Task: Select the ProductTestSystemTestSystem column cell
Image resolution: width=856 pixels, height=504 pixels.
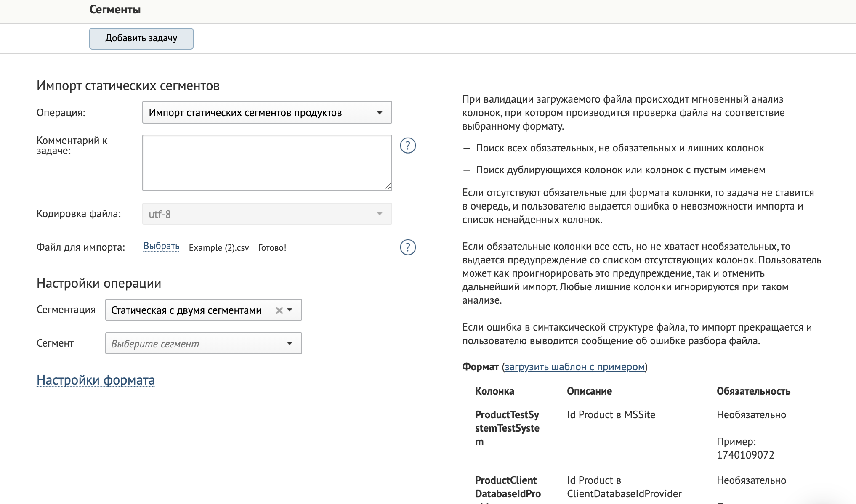Action: pos(507,428)
